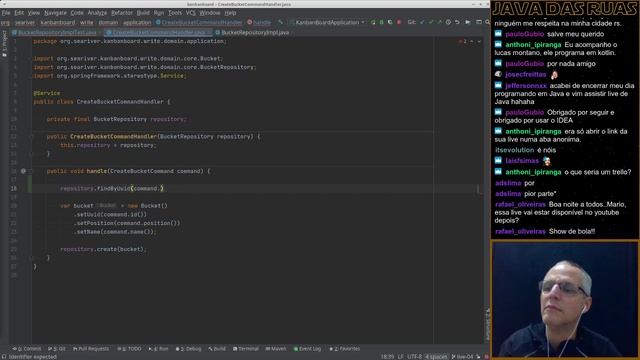Click cursor position 18:39 in status bar

(387, 357)
